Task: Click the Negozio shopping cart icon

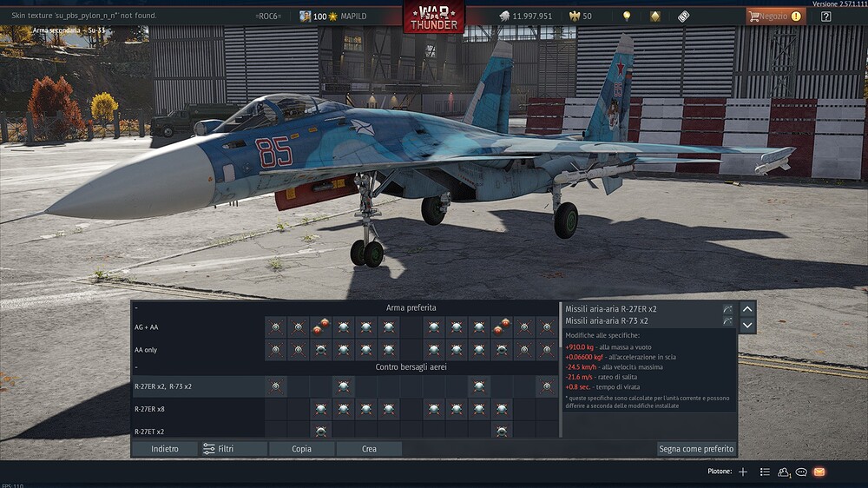Action: tap(753, 16)
